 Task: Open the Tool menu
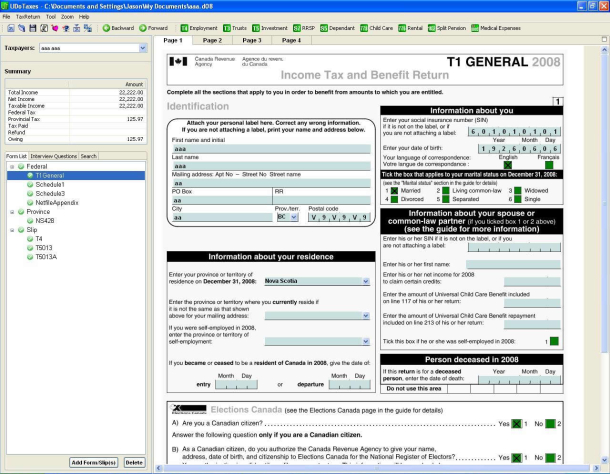pyautogui.click(x=51, y=17)
